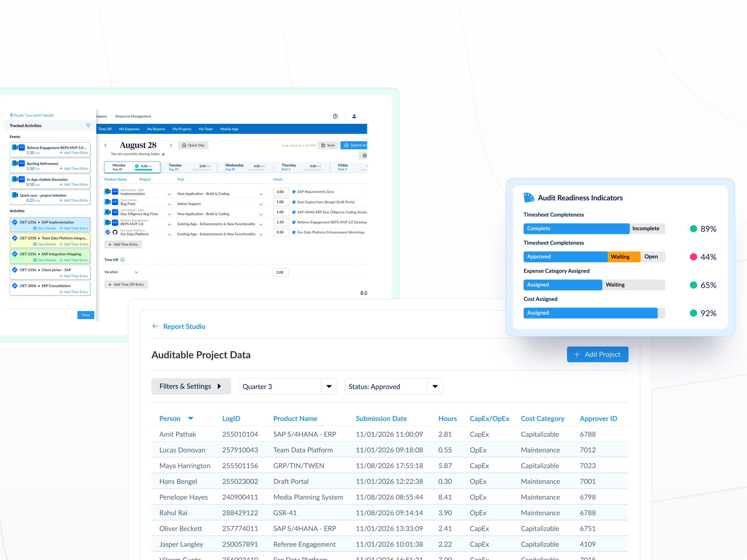Click the Time Off info icon
The width and height of the screenshot is (747, 560).
(x=123, y=260)
